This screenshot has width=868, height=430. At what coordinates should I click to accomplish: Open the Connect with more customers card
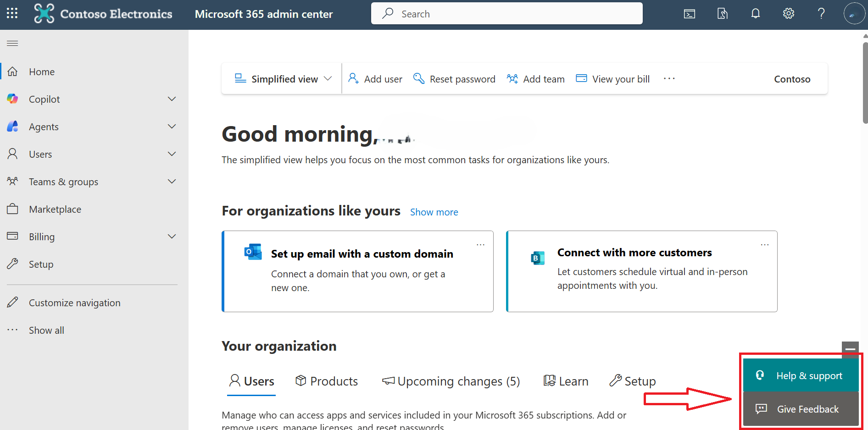642,271
